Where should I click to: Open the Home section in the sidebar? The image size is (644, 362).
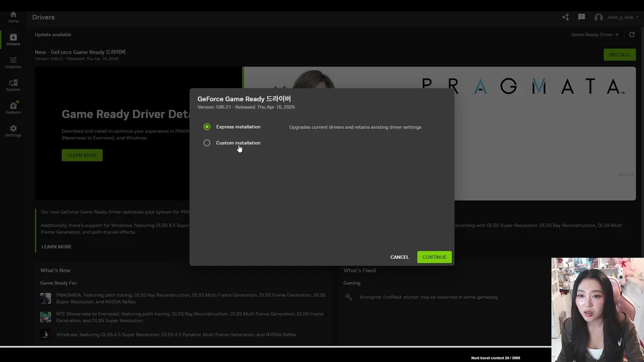(13, 17)
